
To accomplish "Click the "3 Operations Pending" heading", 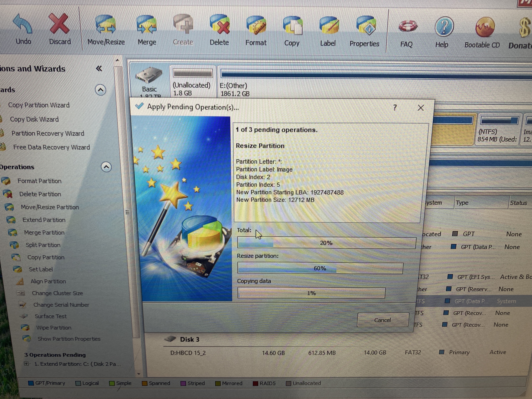I will [x=55, y=355].
